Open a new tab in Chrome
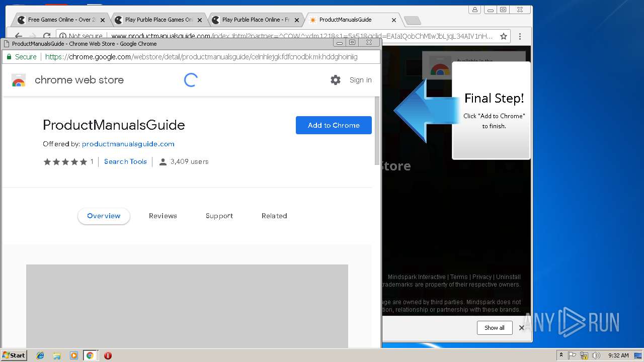This screenshot has width=644, height=362. click(412, 21)
